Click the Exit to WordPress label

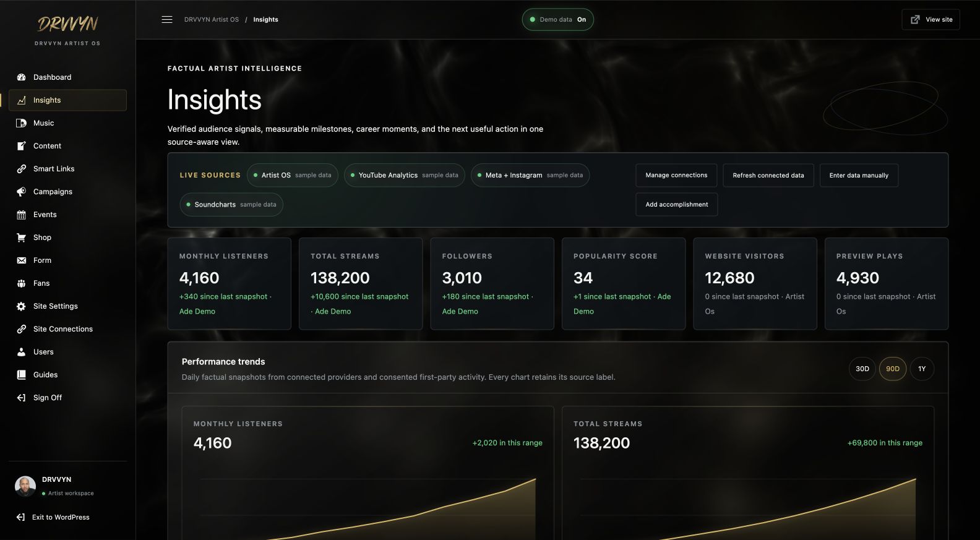pos(61,517)
